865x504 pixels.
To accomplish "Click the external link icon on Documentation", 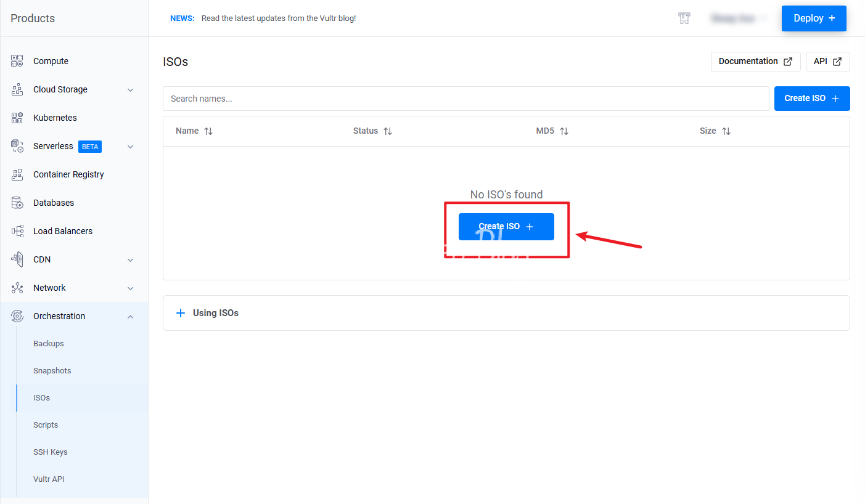I will (x=788, y=62).
